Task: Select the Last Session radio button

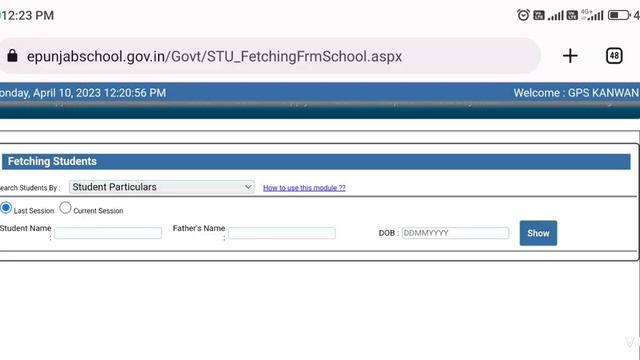Action: (x=6, y=207)
